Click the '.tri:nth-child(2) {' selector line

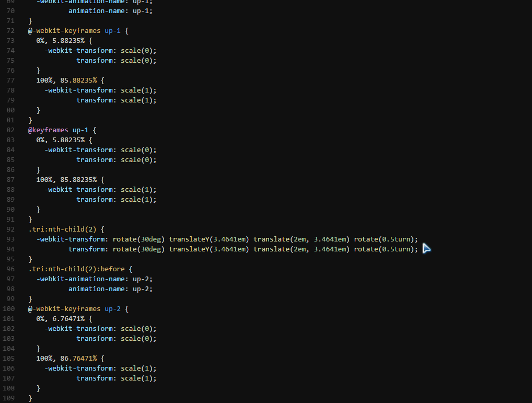(x=66, y=229)
